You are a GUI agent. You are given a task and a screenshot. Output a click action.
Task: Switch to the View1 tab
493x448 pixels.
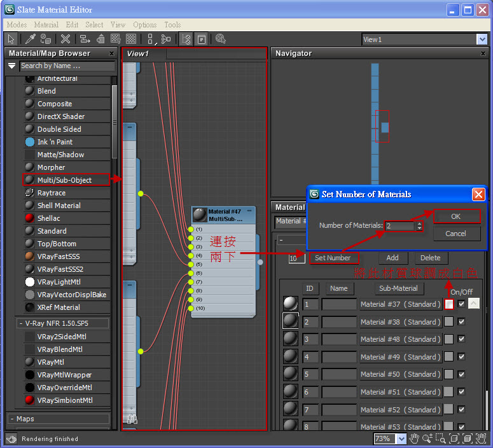137,54
